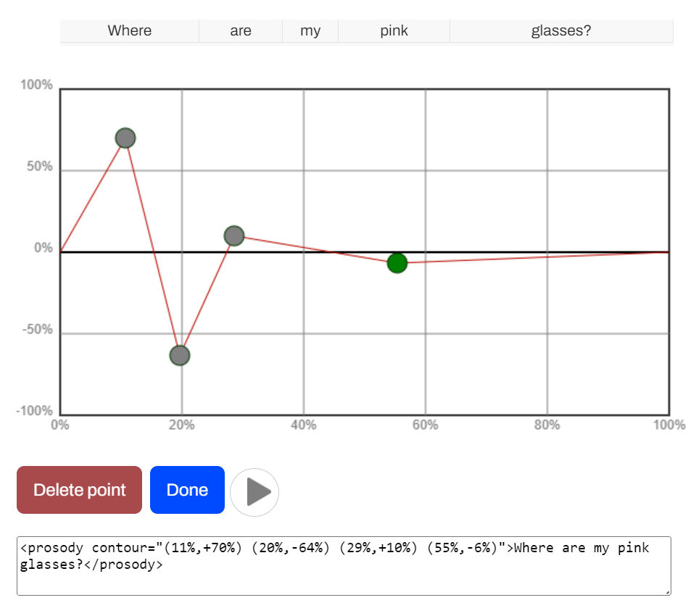Click the -50% label on vertical axis
The width and height of the screenshot is (696, 616).
tap(38, 330)
